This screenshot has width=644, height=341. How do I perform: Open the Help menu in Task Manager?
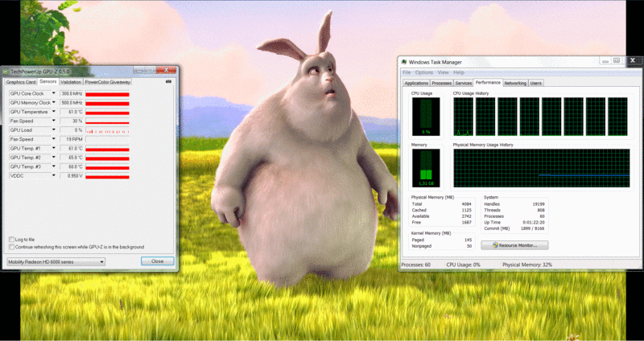(458, 72)
